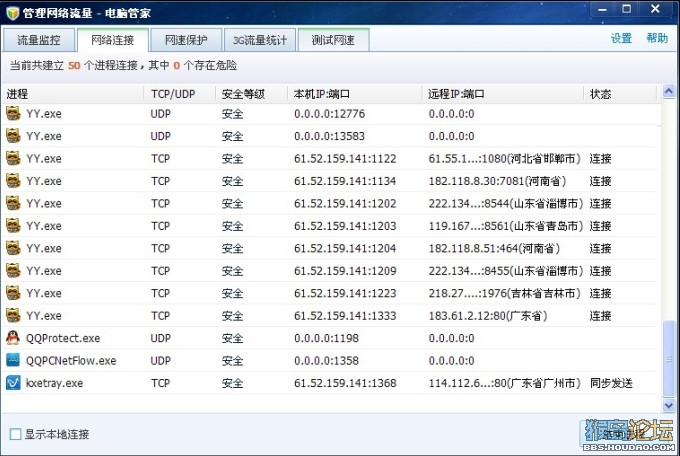Viewport: 680px width, 456px height.
Task: Click YY.exe icon in the port 13583 row
Action: coord(13,136)
